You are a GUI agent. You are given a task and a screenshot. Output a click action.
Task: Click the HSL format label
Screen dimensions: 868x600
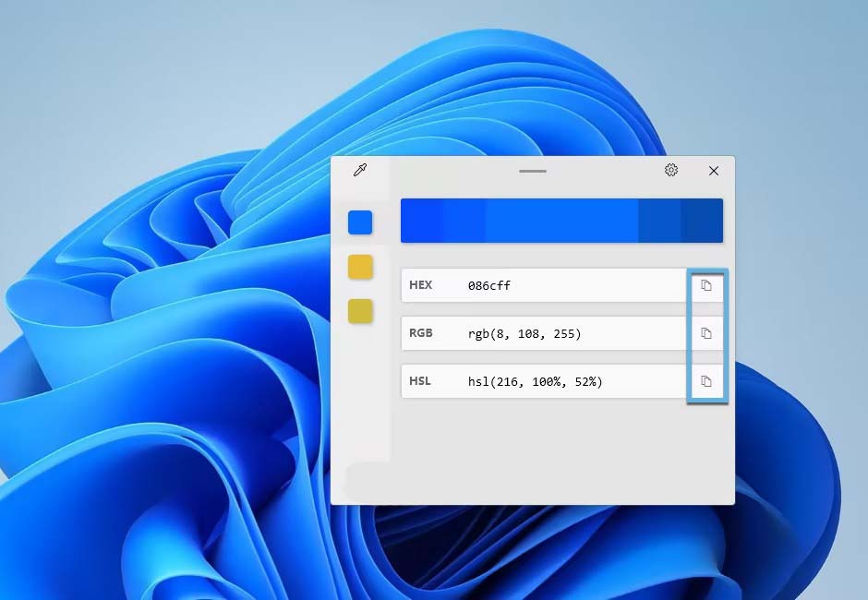[x=419, y=381]
